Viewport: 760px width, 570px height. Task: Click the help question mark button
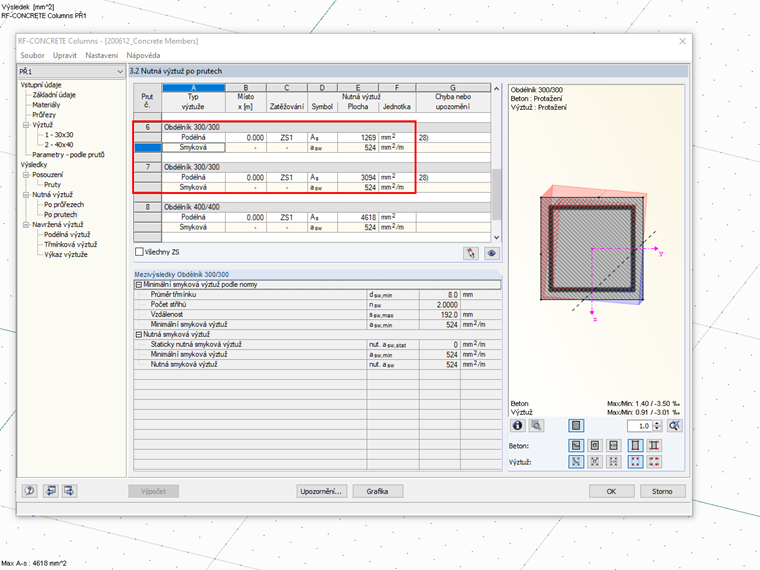click(30, 491)
